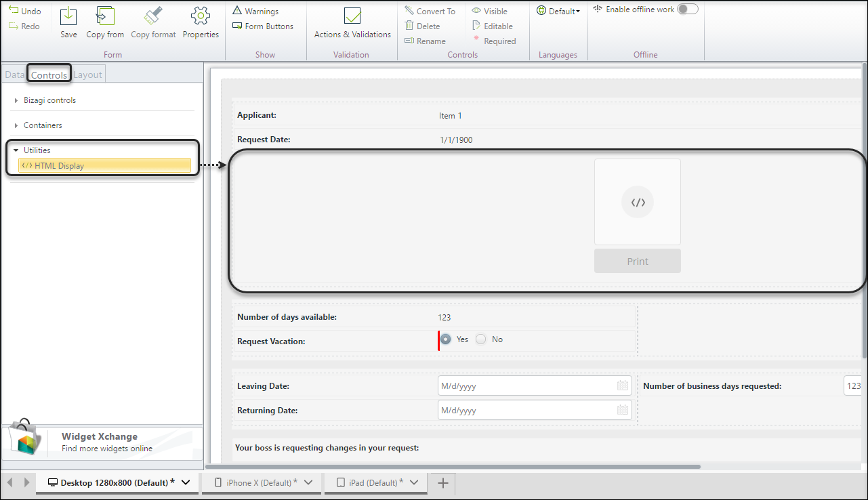Select the Request Date label

264,140
